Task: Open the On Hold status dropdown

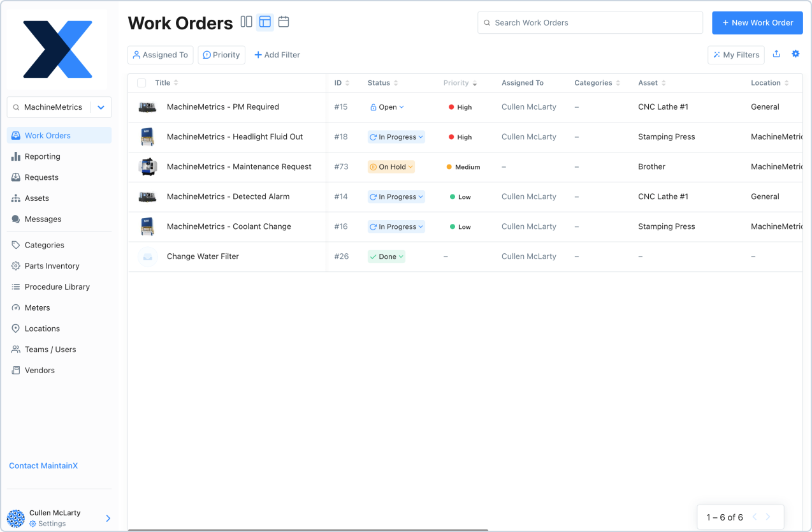Action: point(391,167)
